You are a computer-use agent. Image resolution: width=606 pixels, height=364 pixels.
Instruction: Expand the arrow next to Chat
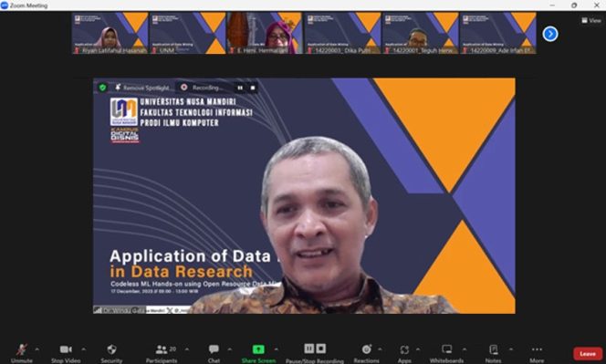230,349
